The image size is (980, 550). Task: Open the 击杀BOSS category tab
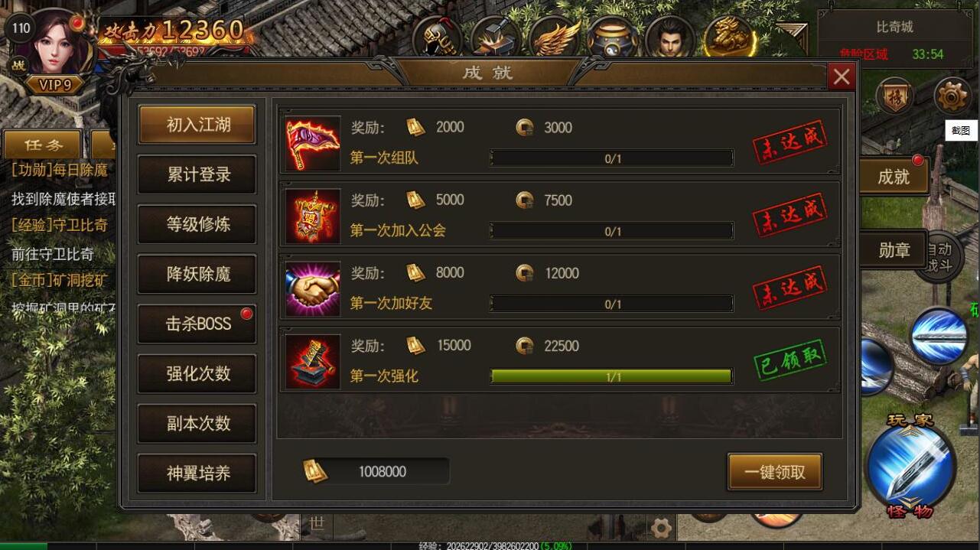tap(198, 324)
